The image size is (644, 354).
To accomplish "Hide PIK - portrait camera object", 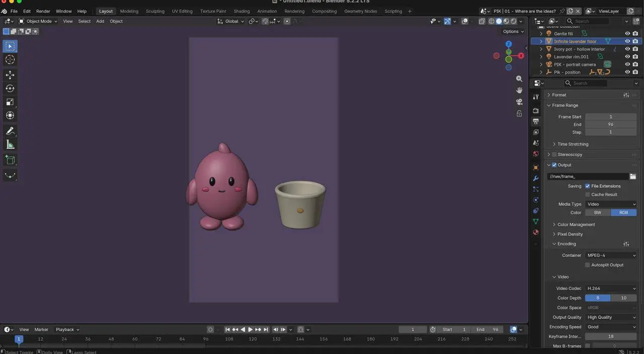I will click(x=627, y=64).
